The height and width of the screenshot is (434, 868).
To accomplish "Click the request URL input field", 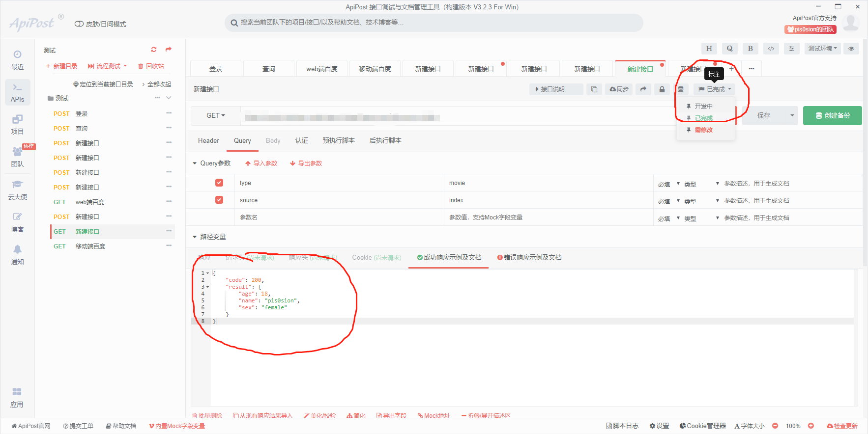I will click(457, 116).
